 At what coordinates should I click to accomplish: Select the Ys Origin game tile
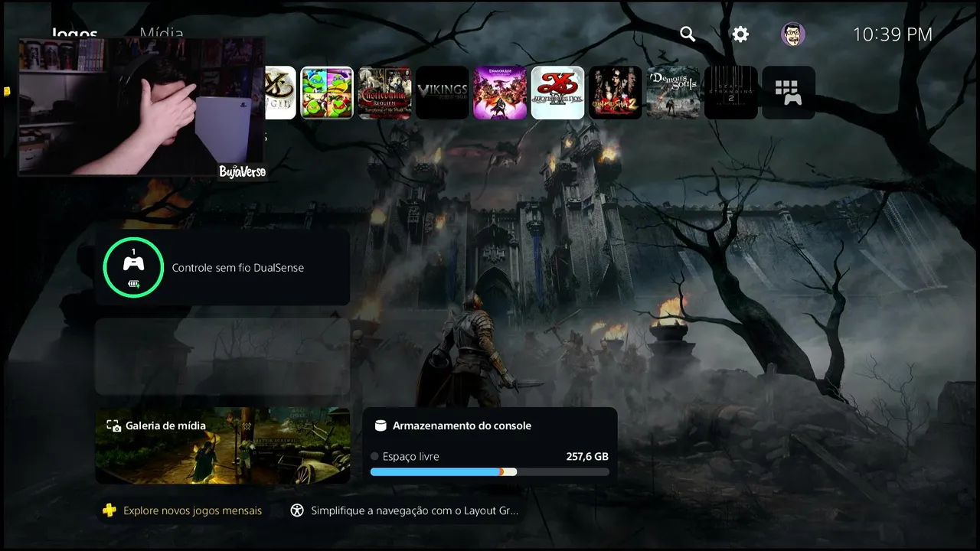[x=280, y=93]
